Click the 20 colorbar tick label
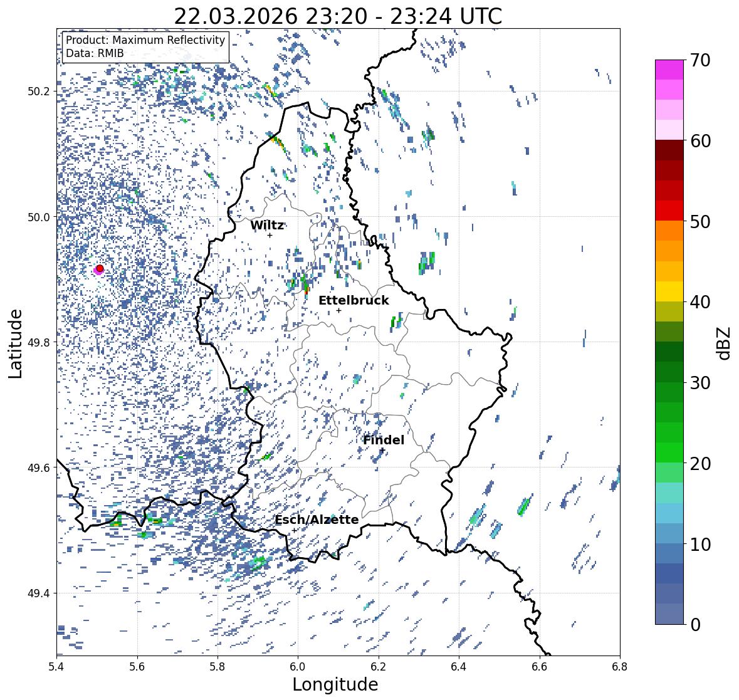The width and height of the screenshot is (739, 700). [700, 464]
